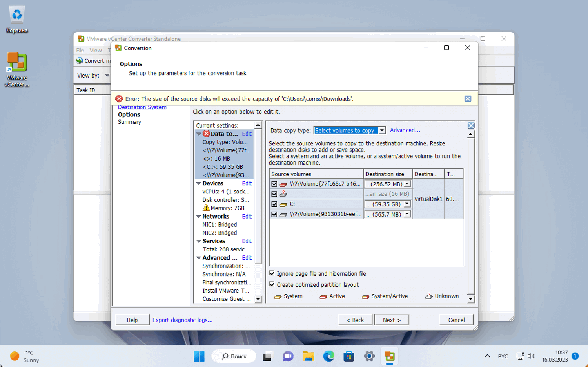Click the Help button
This screenshot has height=367, width=588.
tap(132, 320)
